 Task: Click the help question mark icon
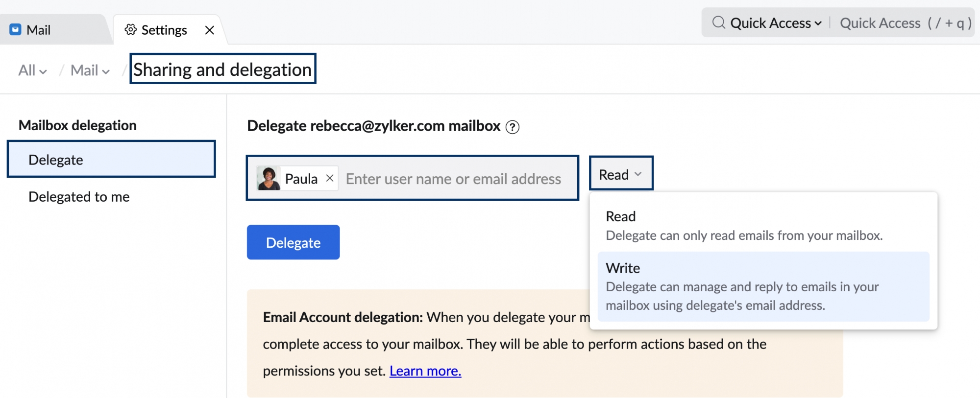(512, 127)
